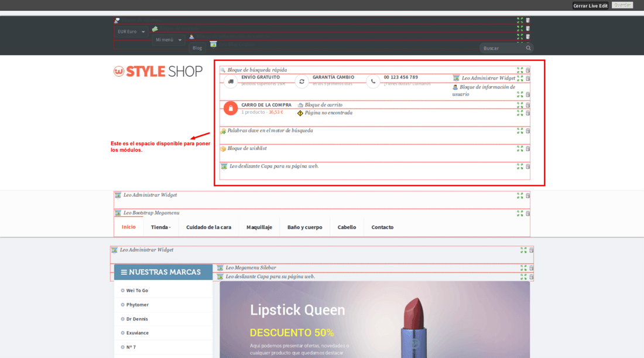Remove the Bloque de carrito module
The image size is (644, 358).
(528, 105)
